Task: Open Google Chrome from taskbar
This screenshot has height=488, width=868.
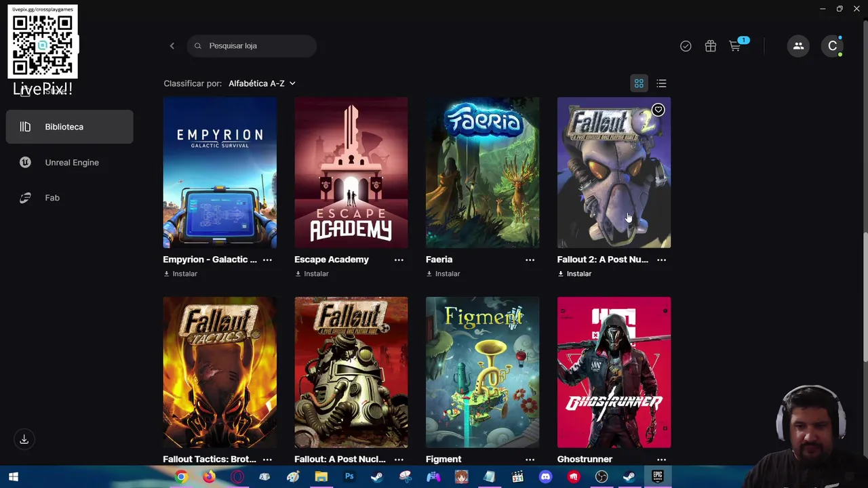Action: click(180, 477)
